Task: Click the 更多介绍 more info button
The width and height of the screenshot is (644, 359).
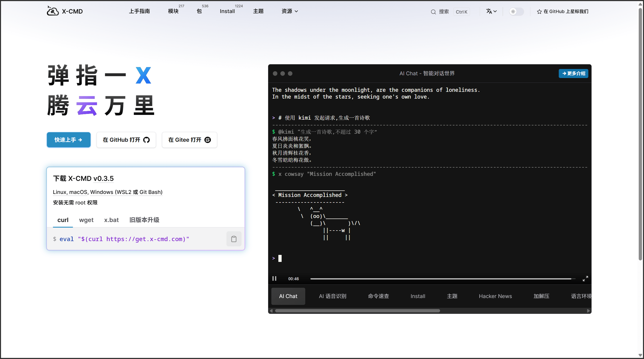Action: tap(573, 74)
